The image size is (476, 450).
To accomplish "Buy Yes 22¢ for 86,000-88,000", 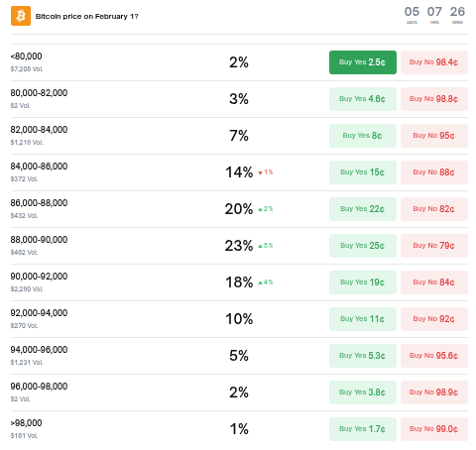I will [363, 209].
